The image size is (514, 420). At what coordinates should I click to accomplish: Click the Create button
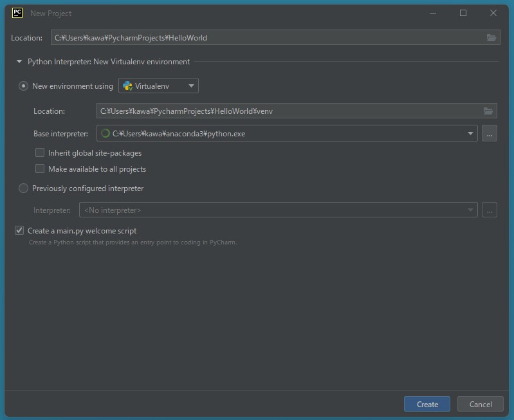(427, 405)
